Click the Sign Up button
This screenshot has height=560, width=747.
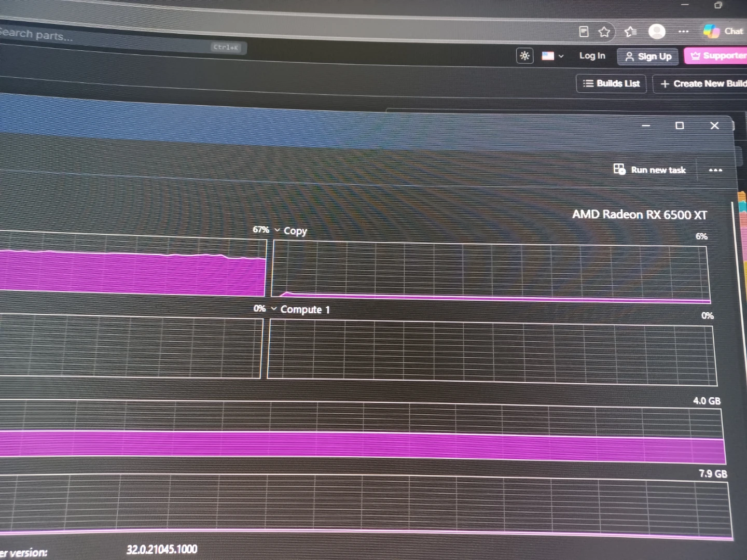click(648, 57)
